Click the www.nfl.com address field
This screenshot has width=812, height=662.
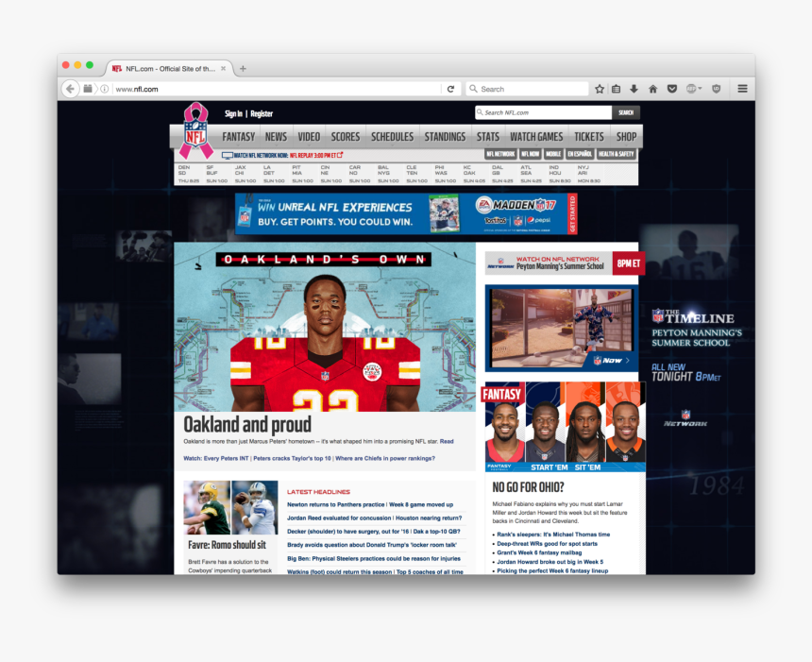click(x=277, y=89)
